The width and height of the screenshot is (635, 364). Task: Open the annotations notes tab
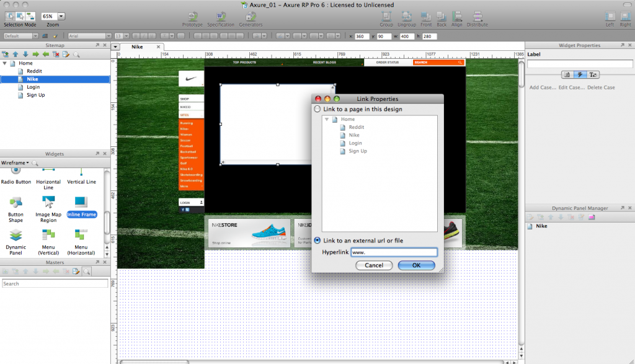[x=567, y=74]
